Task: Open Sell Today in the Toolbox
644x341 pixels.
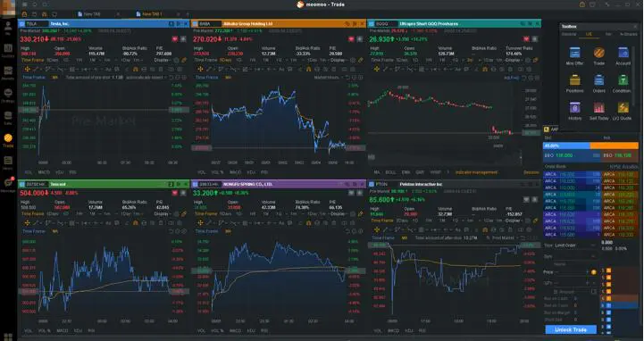Action: [x=598, y=111]
